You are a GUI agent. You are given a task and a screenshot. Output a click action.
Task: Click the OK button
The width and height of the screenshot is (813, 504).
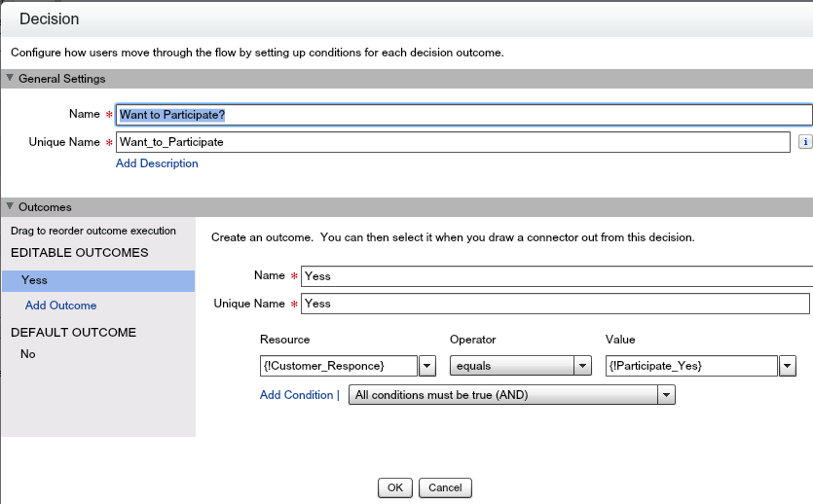pos(394,487)
